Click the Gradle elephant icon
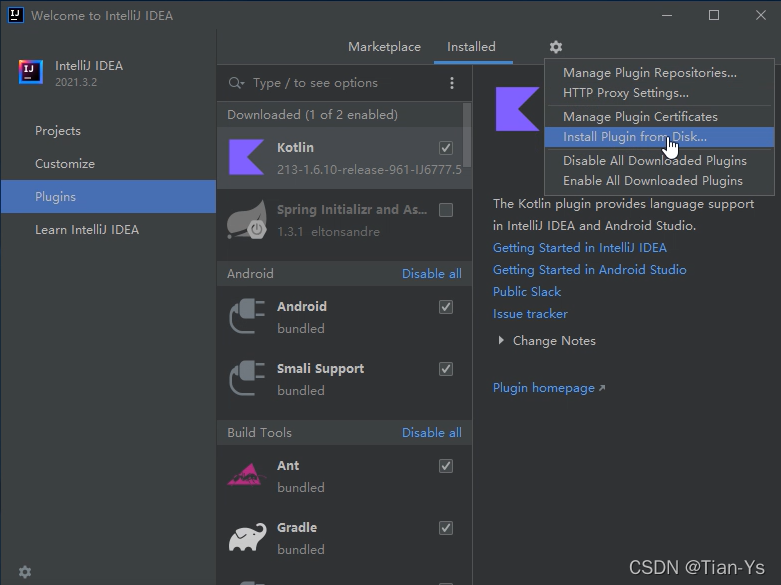 point(248,537)
